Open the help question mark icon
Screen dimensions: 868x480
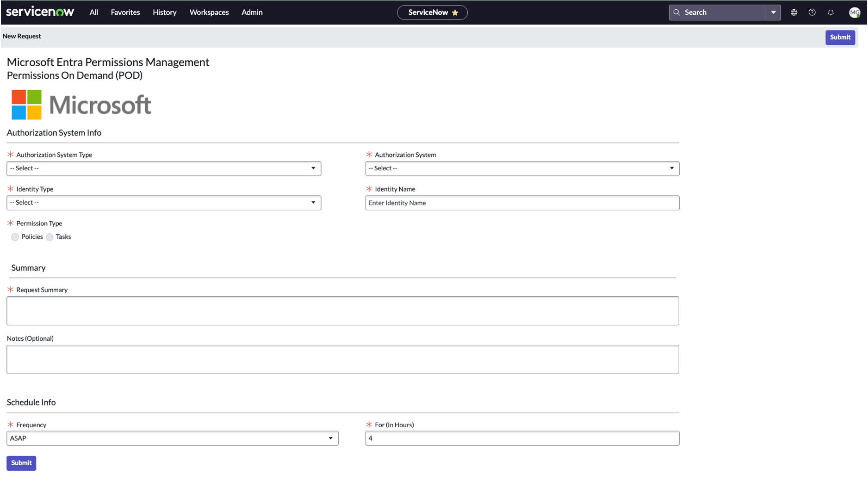point(812,12)
